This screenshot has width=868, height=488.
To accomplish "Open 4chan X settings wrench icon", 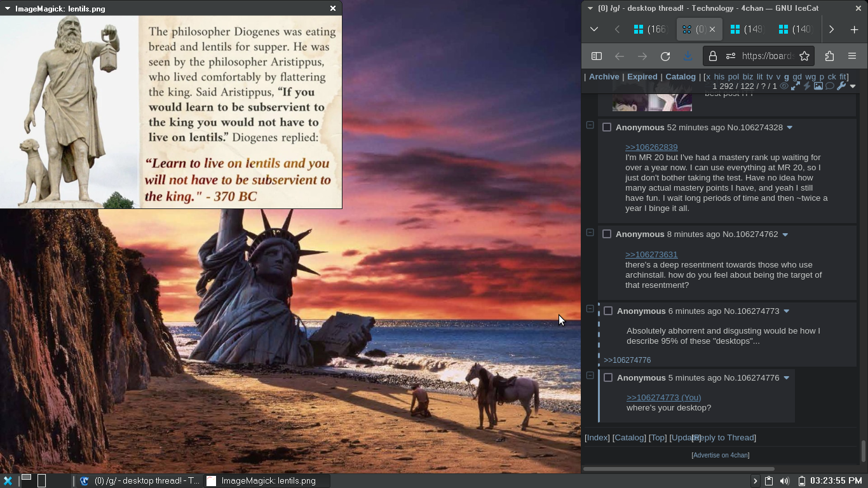I will click(x=841, y=86).
